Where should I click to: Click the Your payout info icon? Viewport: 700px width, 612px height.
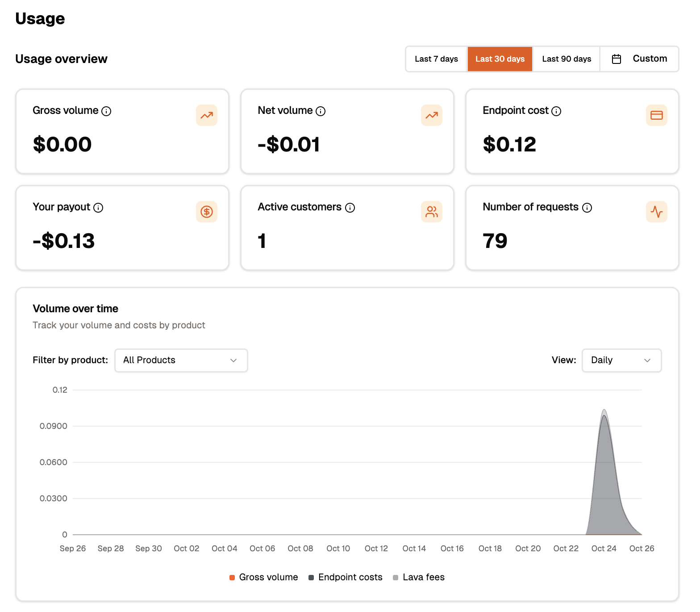click(x=98, y=208)
